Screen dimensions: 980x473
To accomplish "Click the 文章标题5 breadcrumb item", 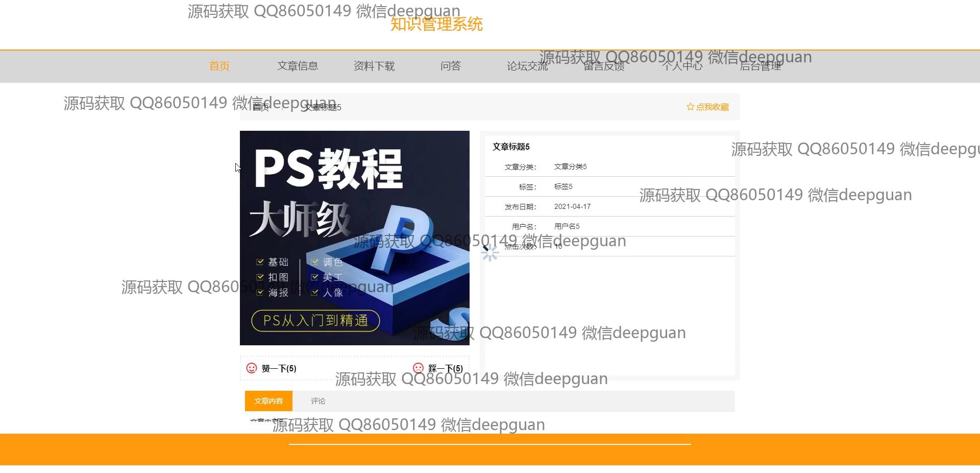I will pos(323,107).
